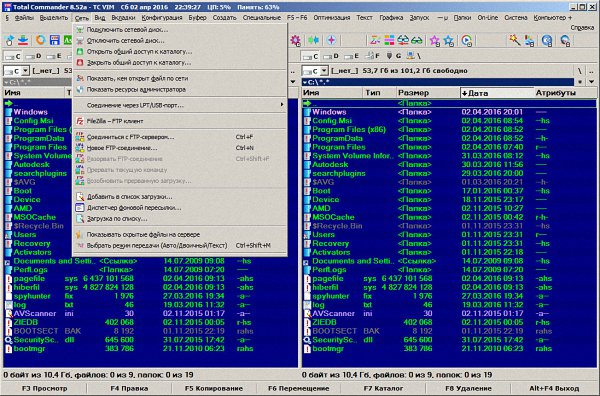
Task: Select Documents and Setti.. in left panel
Action: point(150,261)
